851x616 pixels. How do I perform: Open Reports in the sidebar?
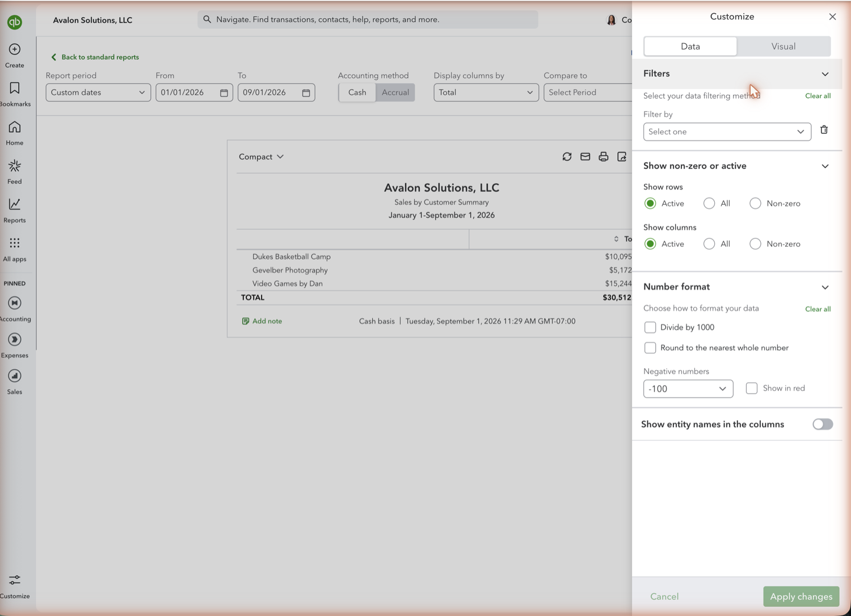(x=15, y=204)
